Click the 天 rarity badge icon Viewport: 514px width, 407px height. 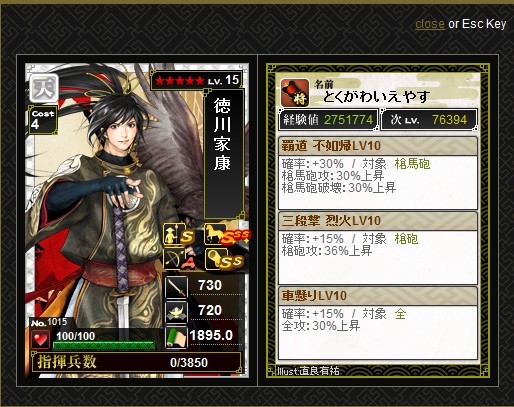click(x=44, y=88)
